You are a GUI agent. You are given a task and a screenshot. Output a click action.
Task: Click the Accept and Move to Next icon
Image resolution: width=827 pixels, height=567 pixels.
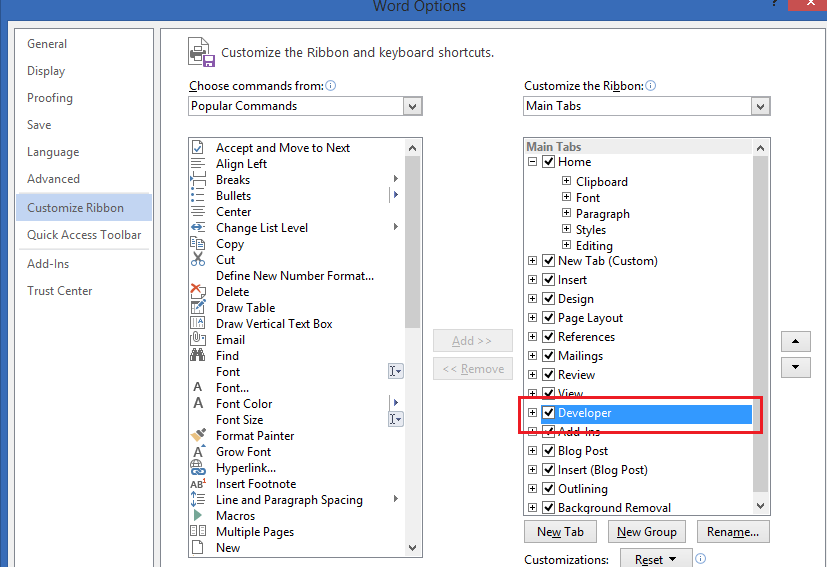point(198,147)
